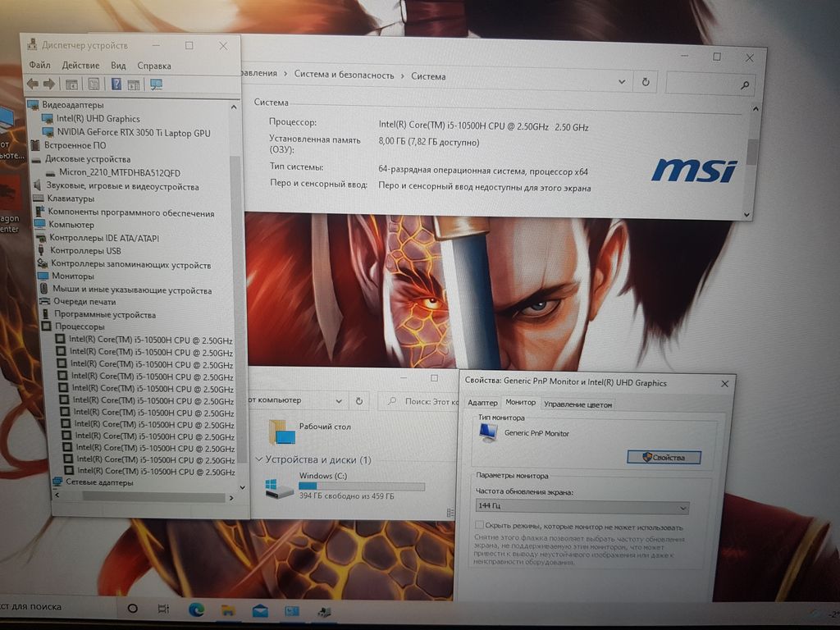Select Компоненты программного обеспечения
This screenshot has height=630, width=840.
pyautogui.click(x=131, y=213)
